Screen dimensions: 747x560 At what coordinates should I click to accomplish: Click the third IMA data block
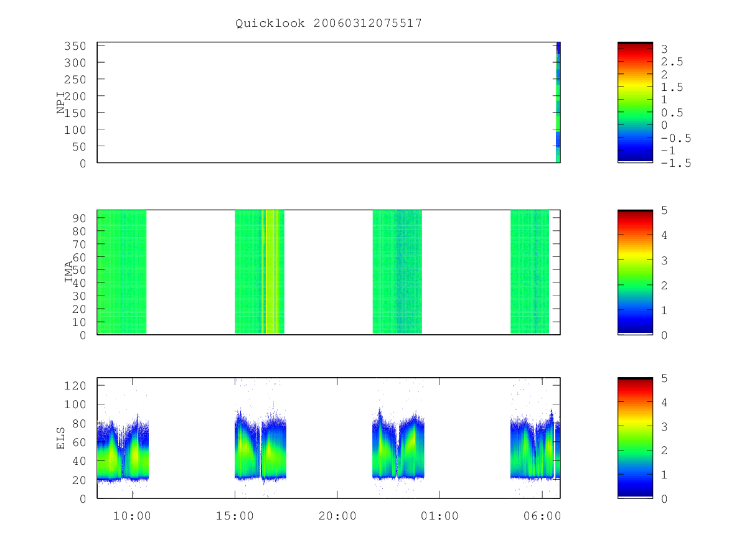tap(397, 272)
